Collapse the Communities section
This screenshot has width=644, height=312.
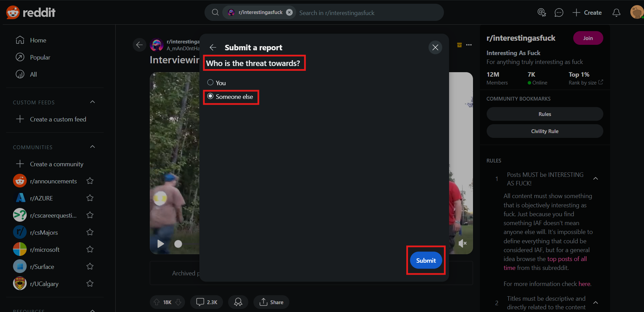[92, 147]
